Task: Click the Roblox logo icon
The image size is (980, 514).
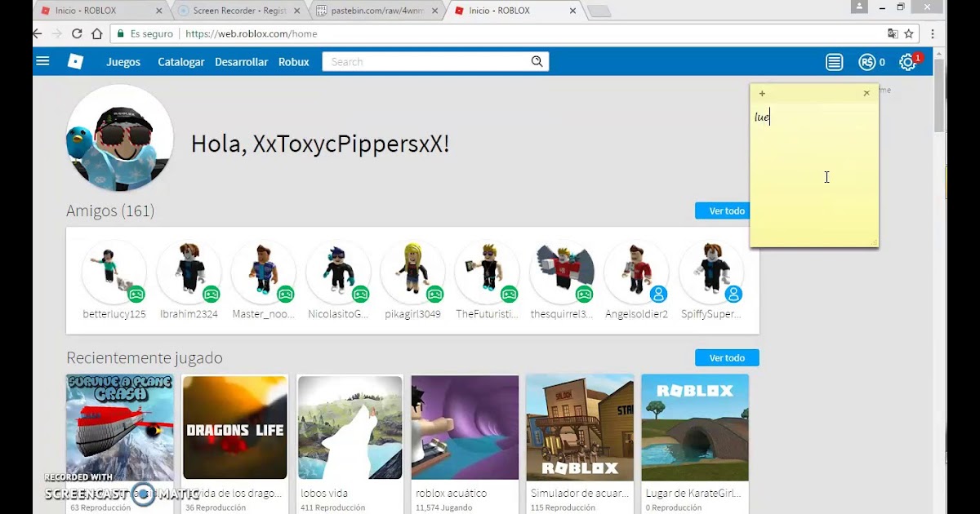Action: tap(75, 61)
